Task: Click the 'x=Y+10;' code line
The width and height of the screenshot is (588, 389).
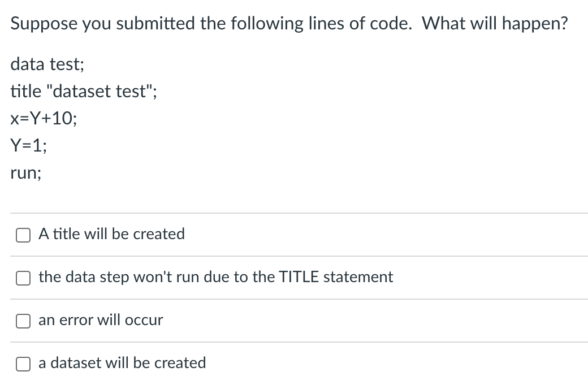Action: (44, 119)
